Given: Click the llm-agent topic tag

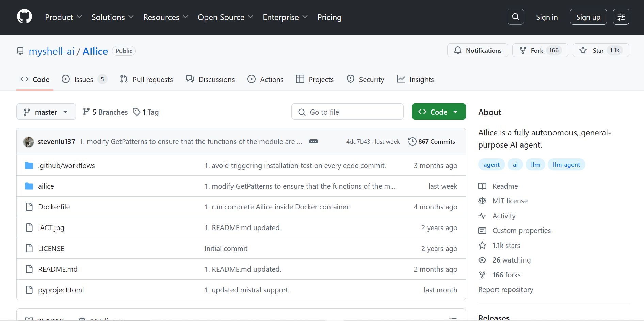Looking at the screenshot, I should (566, 165).
